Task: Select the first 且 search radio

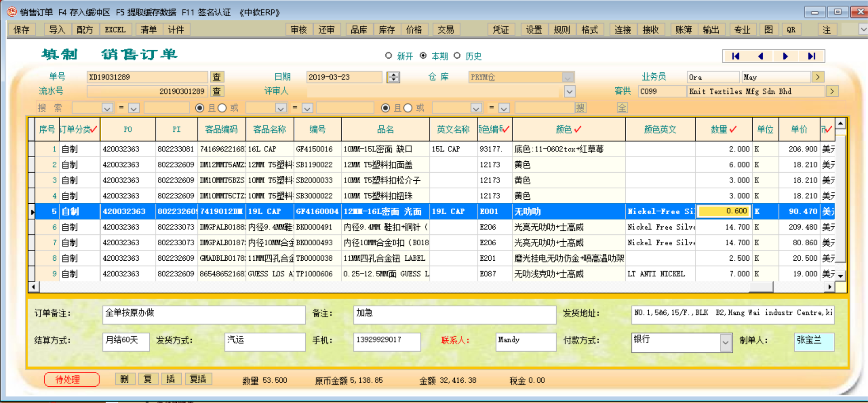Action: (199, 108)
